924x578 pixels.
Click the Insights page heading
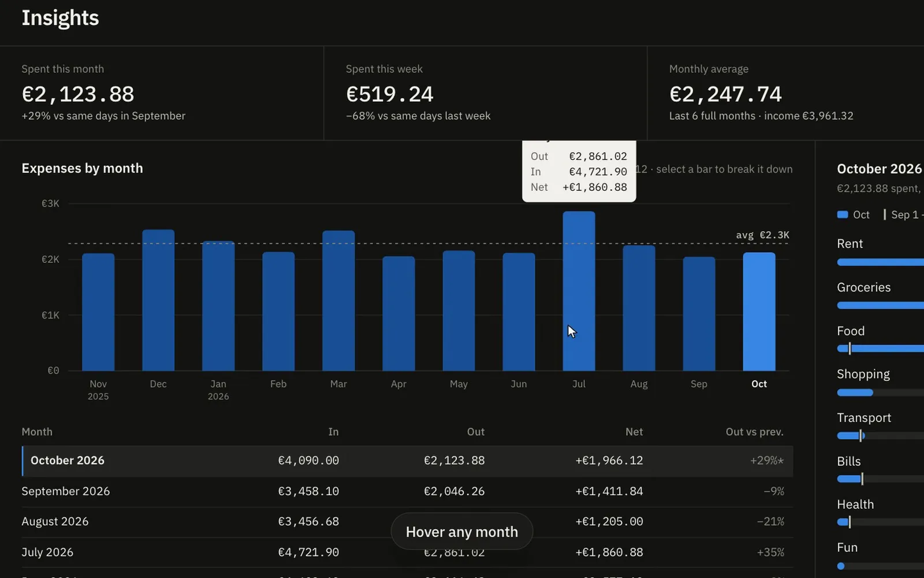click(60, 18)
